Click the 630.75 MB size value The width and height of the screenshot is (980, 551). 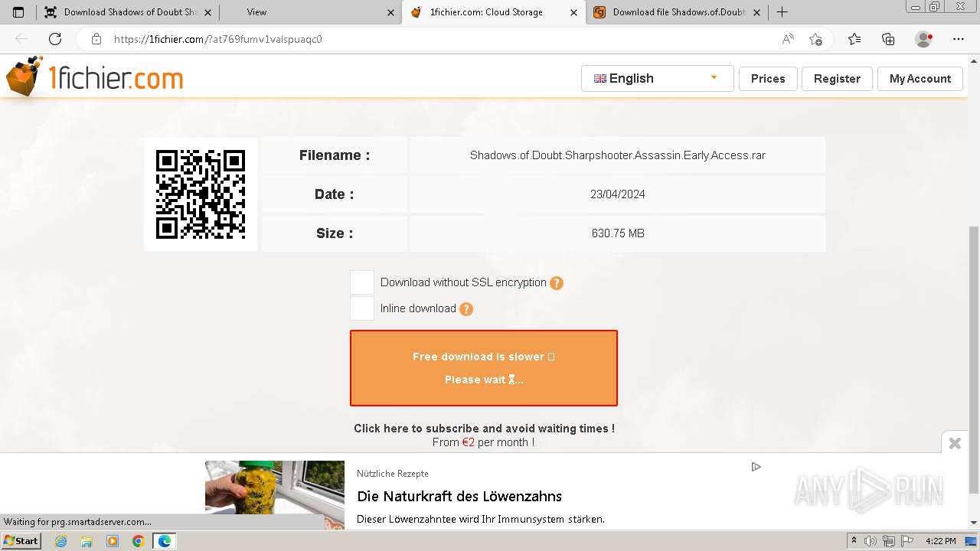618,233
